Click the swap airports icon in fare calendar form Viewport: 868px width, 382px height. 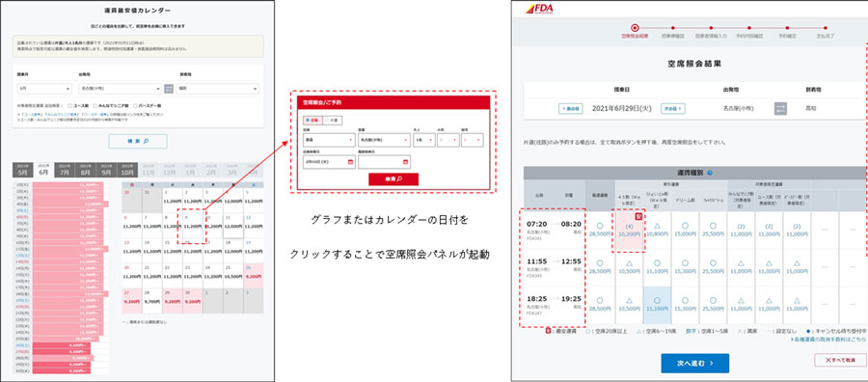pyautogui.click(x=169, y=89)
